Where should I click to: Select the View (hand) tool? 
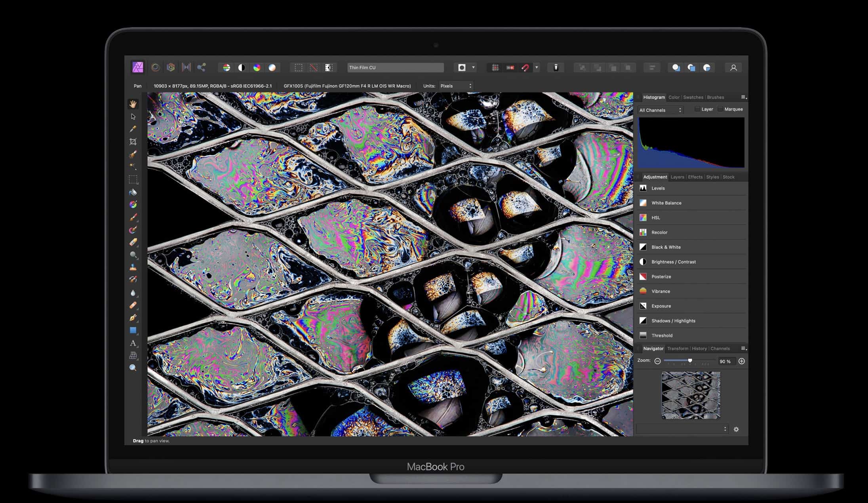(133, 104)
